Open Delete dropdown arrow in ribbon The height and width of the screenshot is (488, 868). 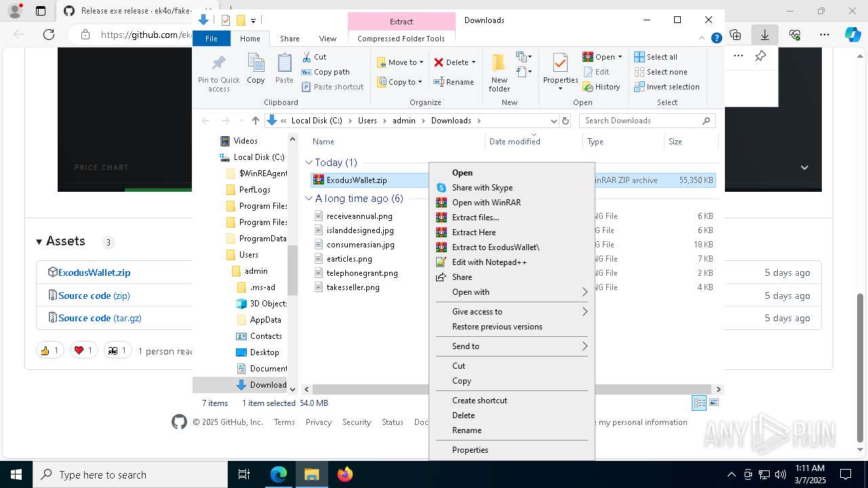(473, 62)
